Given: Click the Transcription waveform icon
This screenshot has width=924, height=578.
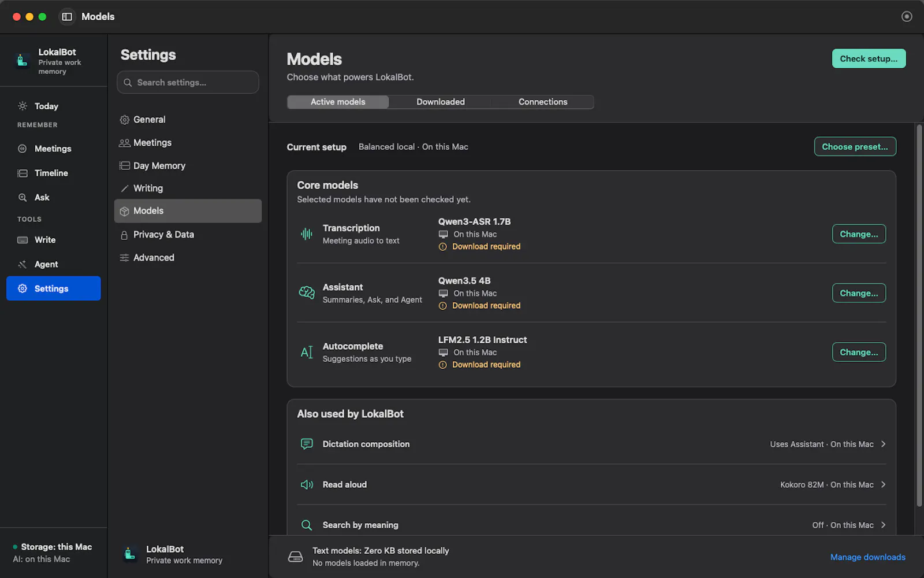Looking at the screenshot, I should pyautogui.click(x=307, y=234).
